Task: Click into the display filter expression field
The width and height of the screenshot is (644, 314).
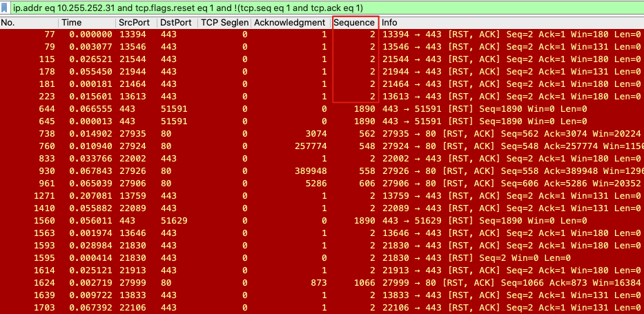Action: pos(276,6)
